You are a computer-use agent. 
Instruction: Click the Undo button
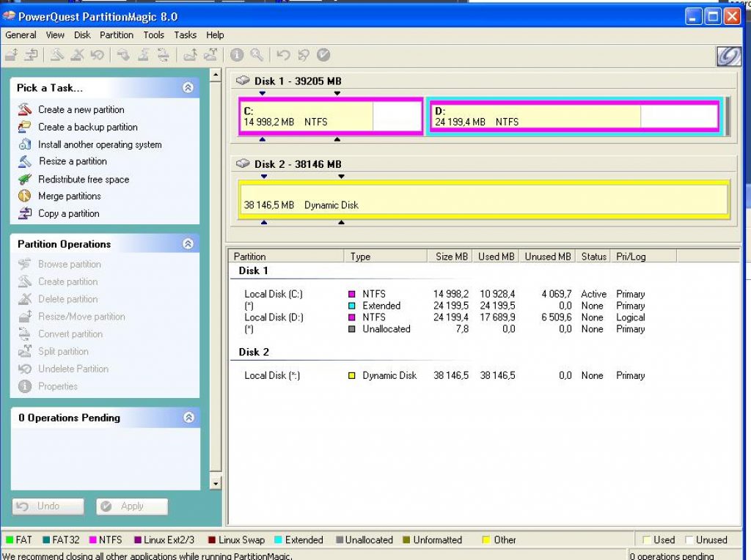click(x=48, y=506)
